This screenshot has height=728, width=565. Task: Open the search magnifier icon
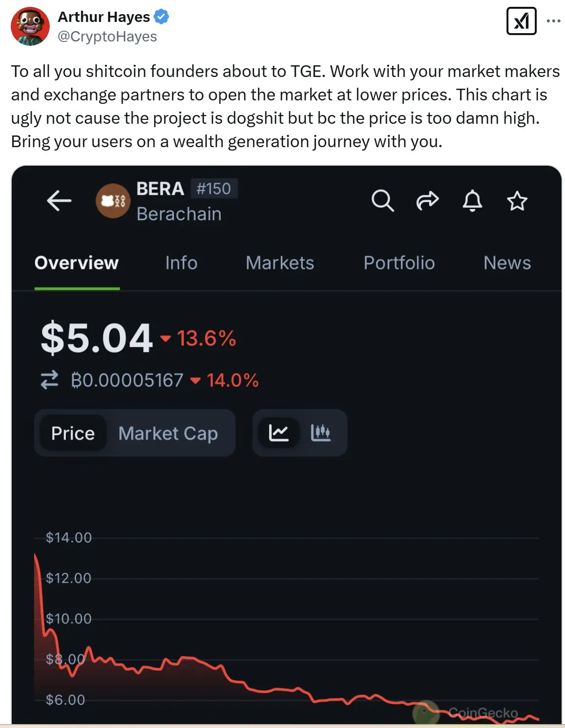(x=382, y=200)
